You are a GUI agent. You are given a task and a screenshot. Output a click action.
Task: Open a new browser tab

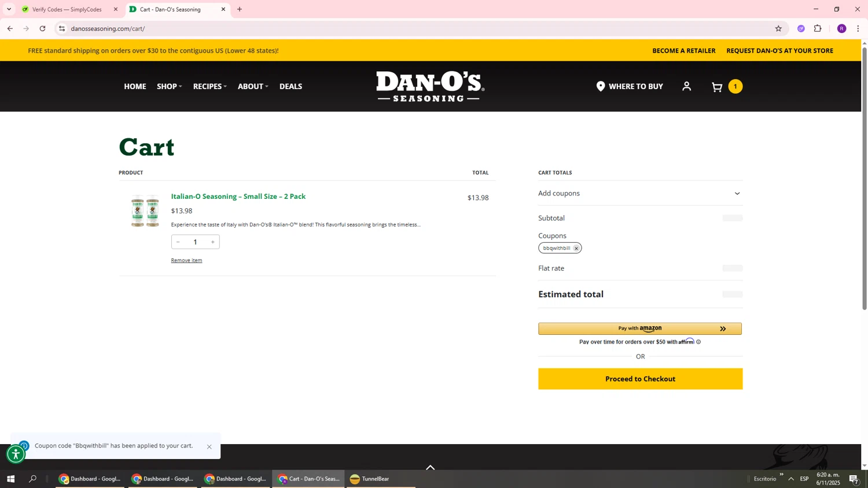[x=240, y=9]
